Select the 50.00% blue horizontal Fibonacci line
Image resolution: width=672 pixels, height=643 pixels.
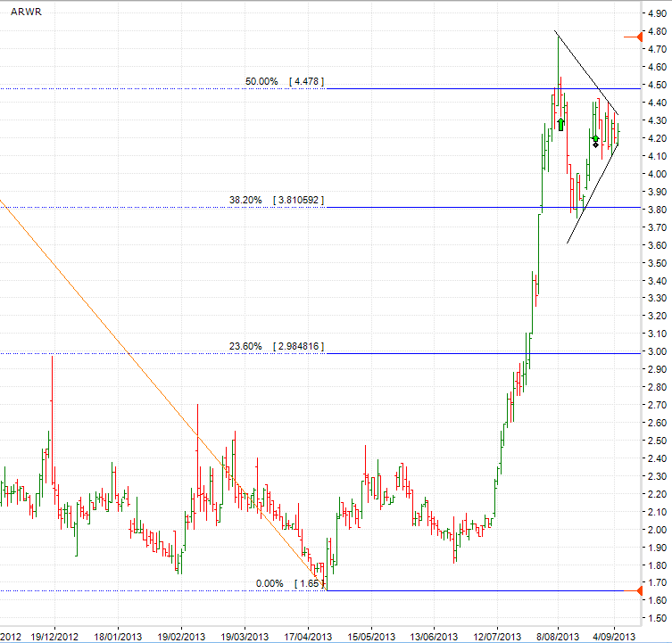pos(484,88)
